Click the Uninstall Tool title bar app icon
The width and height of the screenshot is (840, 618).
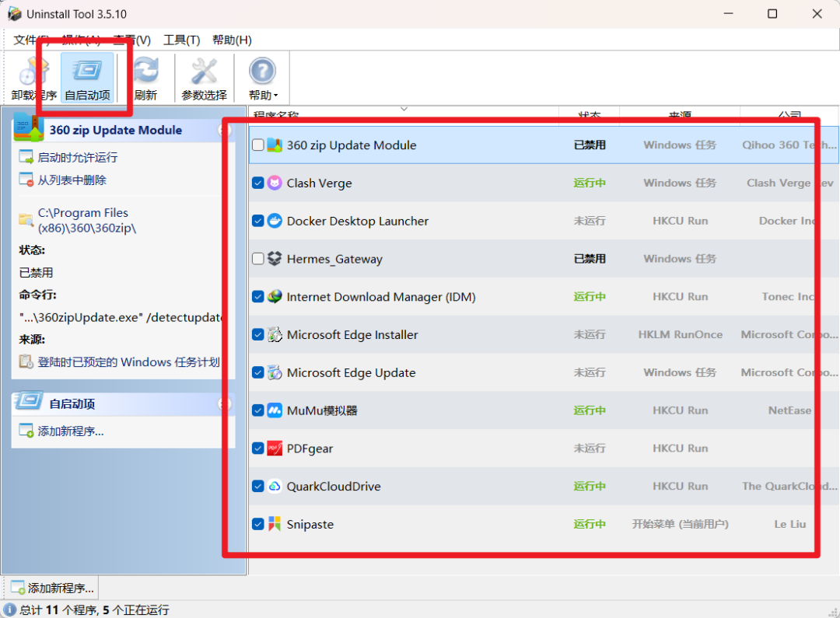[x=15, y=14]
